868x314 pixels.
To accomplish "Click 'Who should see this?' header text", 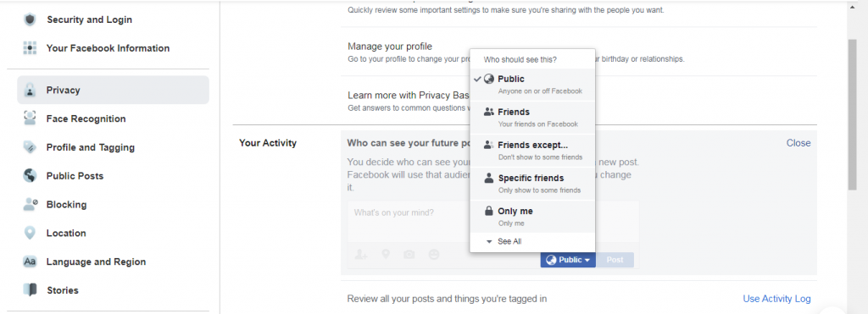I will point(520,59).
